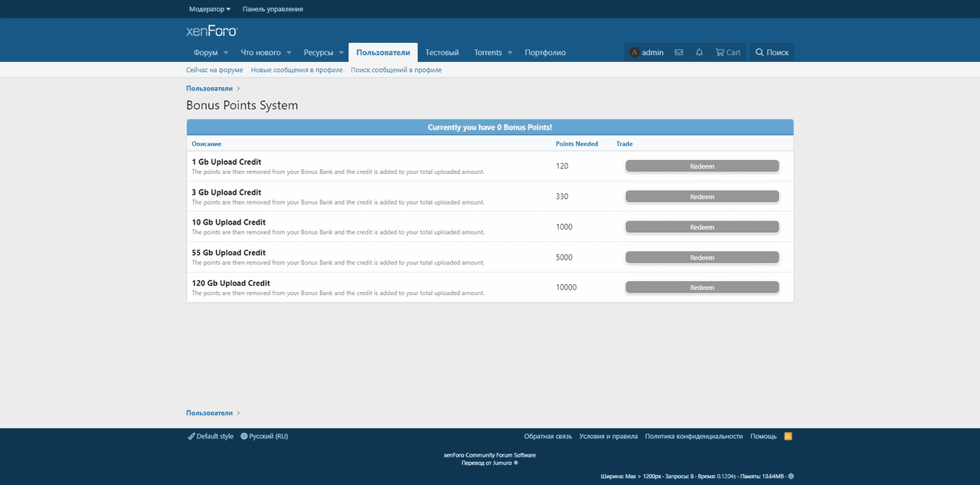The image size is (980, 485).
Task: Click the bell alerts icon
Action: 699,53
